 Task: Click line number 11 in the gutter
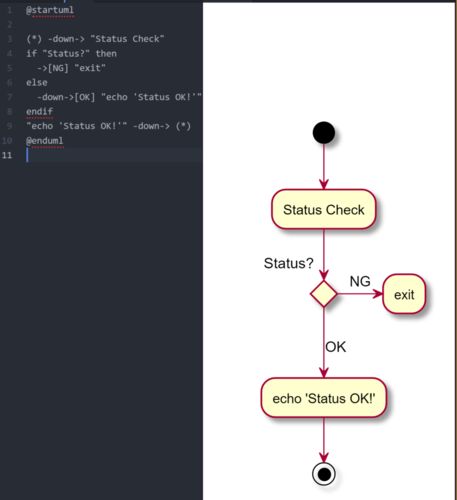(x=7, y=155)
